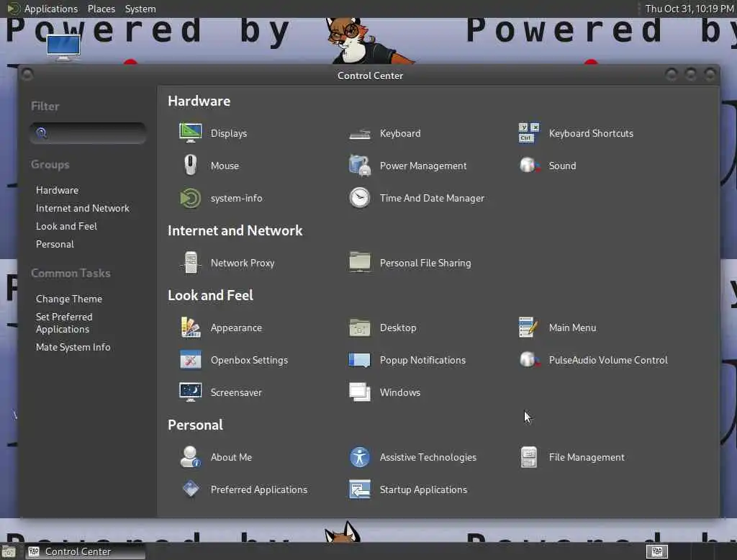Jump to the Look and Feel group
Image resolution: width=737 pixels, height=560 pixels.
pyautogui.click(x=66, y=226)
